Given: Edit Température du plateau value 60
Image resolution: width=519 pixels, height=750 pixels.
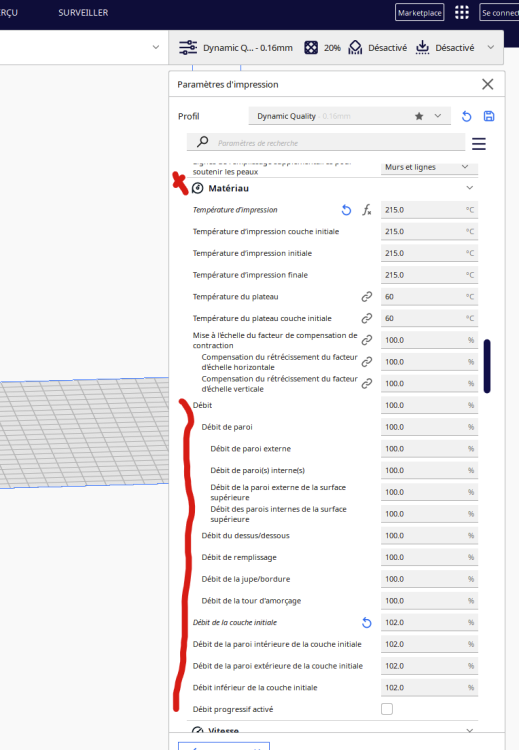Looking at the screenshot, I should coord(429,297).
